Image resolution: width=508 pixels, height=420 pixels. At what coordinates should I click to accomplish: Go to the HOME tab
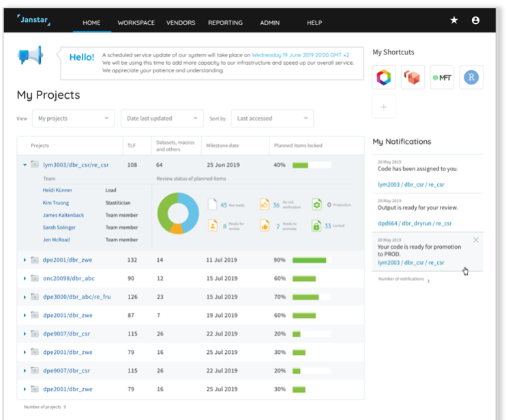tap(91, 22)
